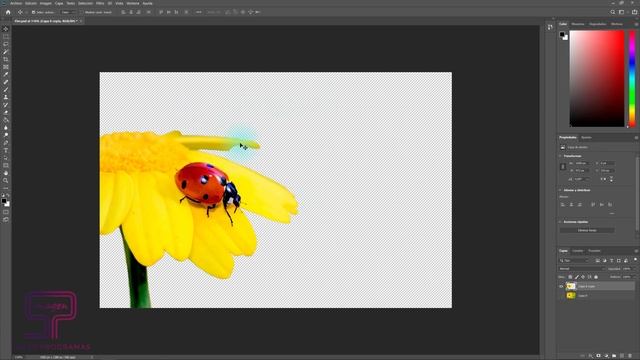Click foreground color swatch in toolbar

[x=4, y=200]
